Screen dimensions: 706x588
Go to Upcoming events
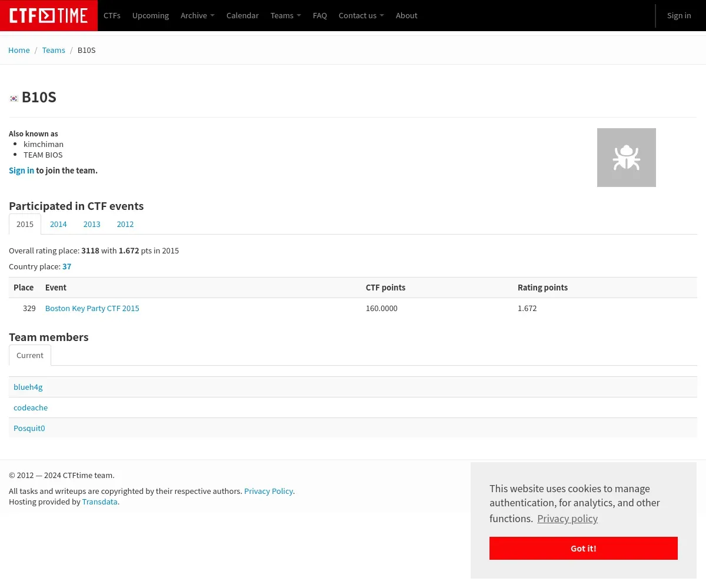click(151, 15)
